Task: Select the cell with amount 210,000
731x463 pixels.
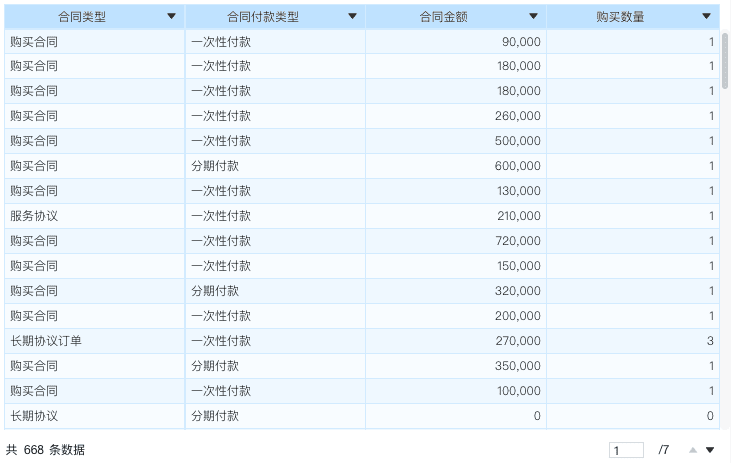Action: click(456, 216)
